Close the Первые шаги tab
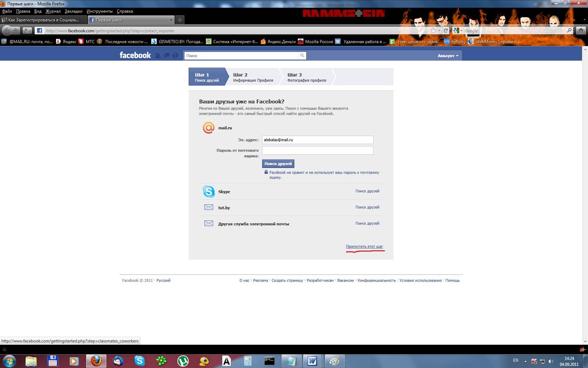 point(171,20)
